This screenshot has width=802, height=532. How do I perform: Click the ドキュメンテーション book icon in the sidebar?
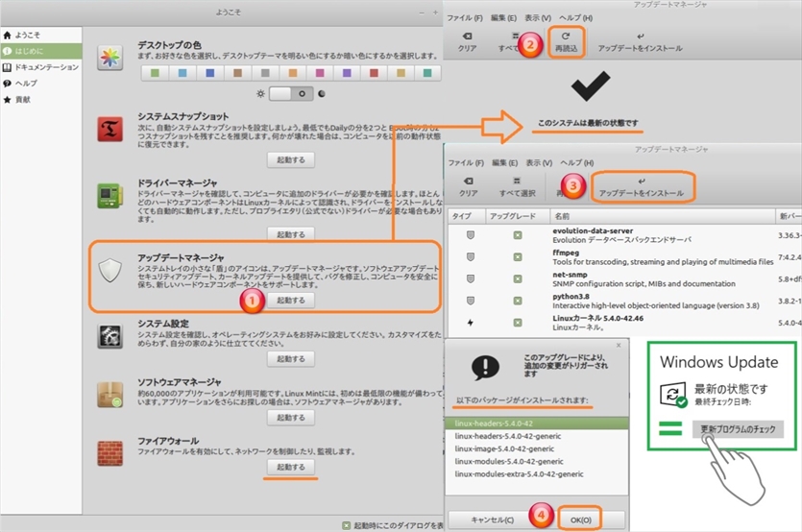[7, 67]
